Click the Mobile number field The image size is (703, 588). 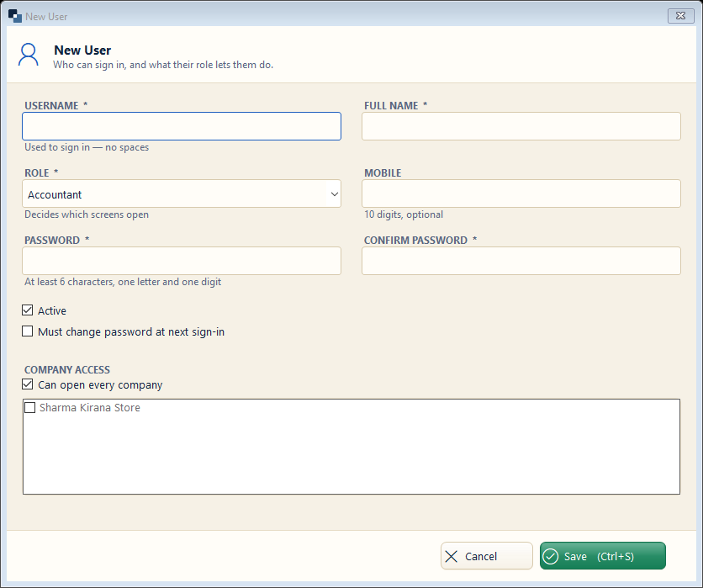point(521,193)
